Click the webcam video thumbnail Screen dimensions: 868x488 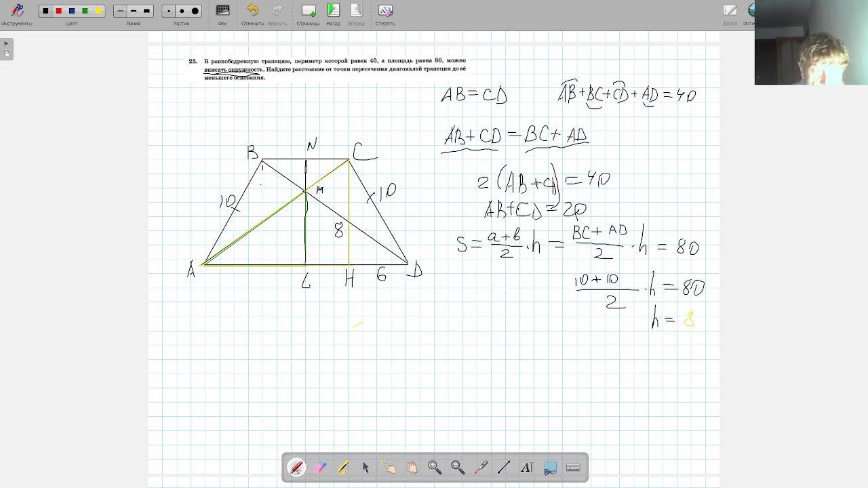pyautogui.click(x=811, y=42)
